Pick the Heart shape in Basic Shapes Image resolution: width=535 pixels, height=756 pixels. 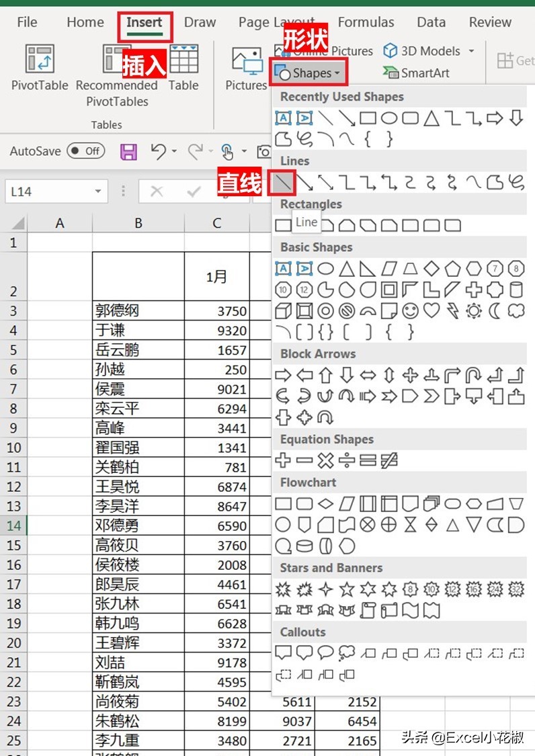pos(431,311)
